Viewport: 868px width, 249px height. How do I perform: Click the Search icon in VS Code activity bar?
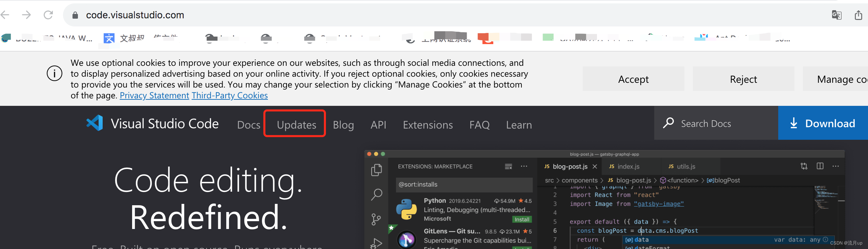click(376, 195)
